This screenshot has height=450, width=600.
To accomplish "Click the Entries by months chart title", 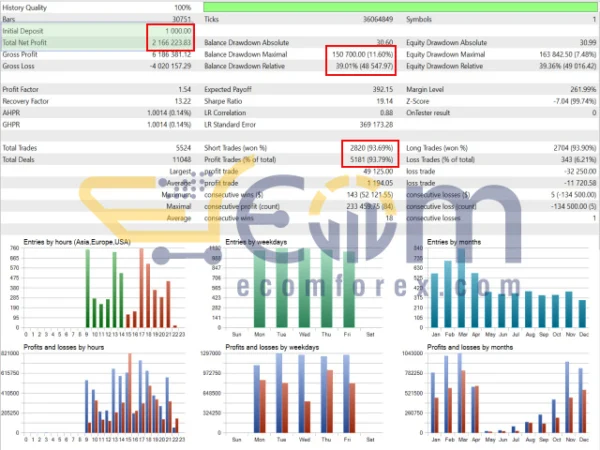I will point(454,242).
